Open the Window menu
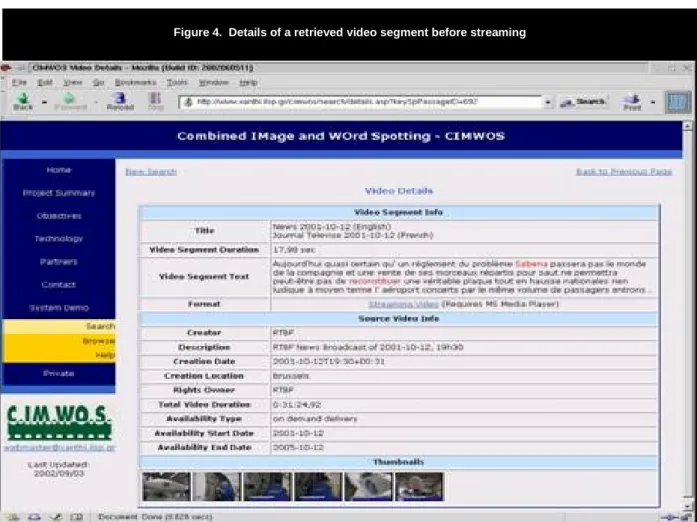This screenshot has width=697, height=522. [213, 83]
